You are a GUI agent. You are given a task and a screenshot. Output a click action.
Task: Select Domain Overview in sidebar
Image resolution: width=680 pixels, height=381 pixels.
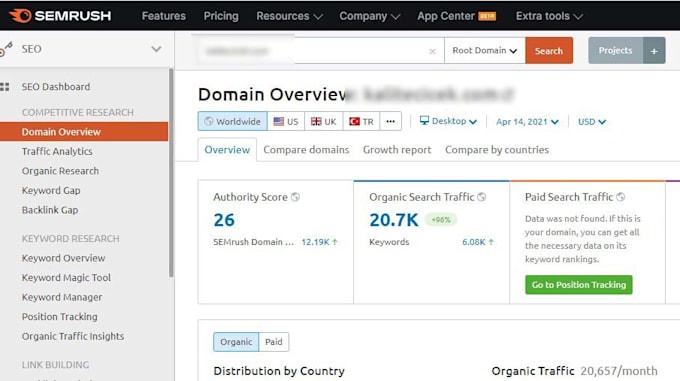pyautogui.click(x=84, y=132)
